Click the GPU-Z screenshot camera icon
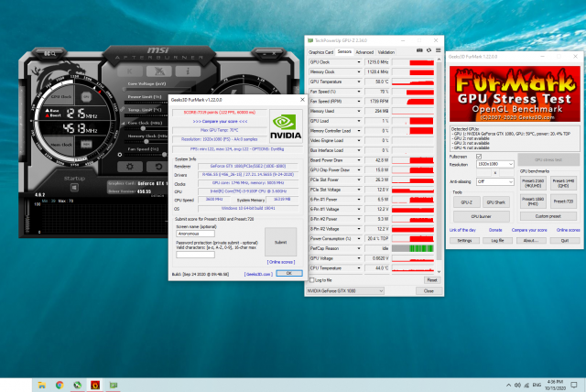The height and width of the screenshot is (392, 586). pos(419,50)
